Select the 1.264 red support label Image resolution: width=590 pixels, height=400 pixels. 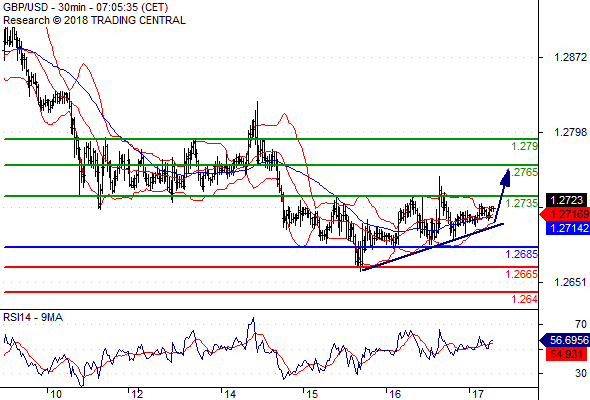pyautogui.click(x=525, y=300)
